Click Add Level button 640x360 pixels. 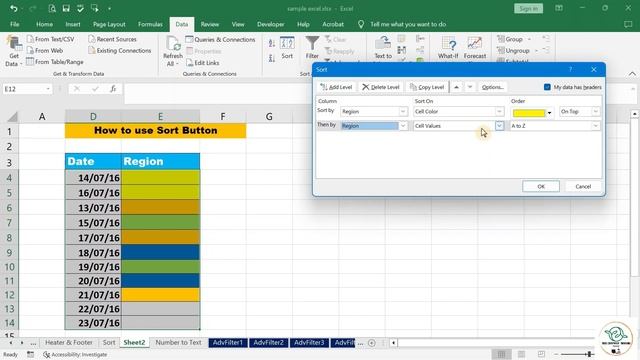(x=336, y=87)
